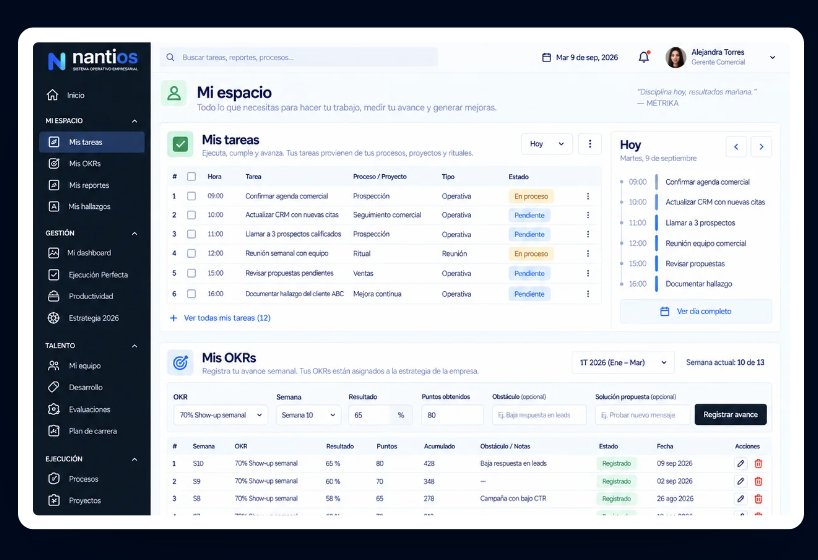818x560 pixels.
Task: Click the Inicio home icon
Action: [x=52, y=95]
